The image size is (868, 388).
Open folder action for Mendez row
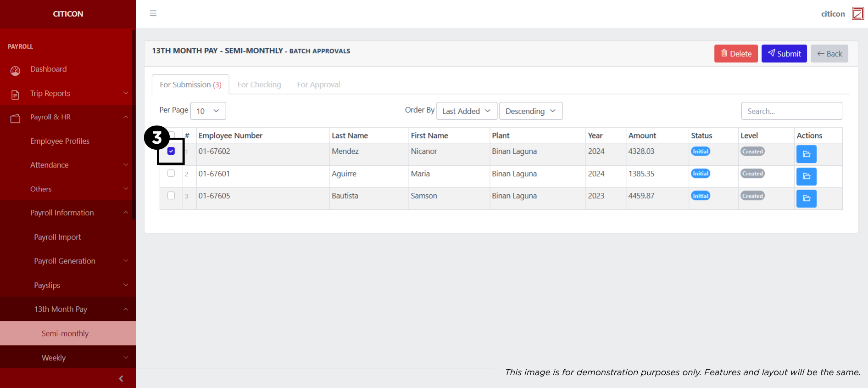[806, 154]
